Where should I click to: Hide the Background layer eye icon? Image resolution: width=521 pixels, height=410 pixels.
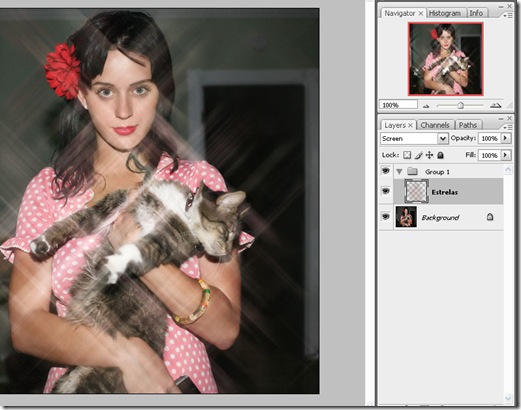tap(386, 217)
